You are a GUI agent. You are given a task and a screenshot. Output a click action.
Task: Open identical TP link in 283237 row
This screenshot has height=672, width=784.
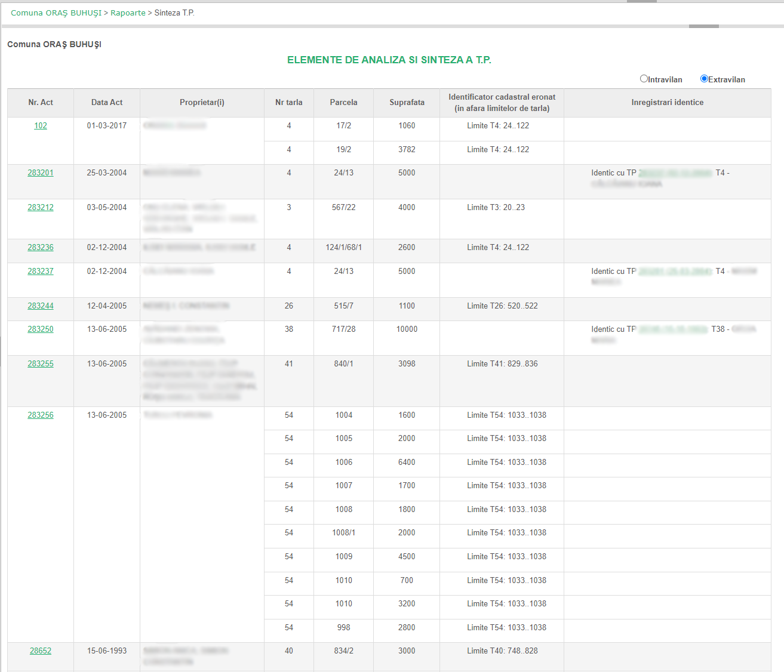click(675, 272)
